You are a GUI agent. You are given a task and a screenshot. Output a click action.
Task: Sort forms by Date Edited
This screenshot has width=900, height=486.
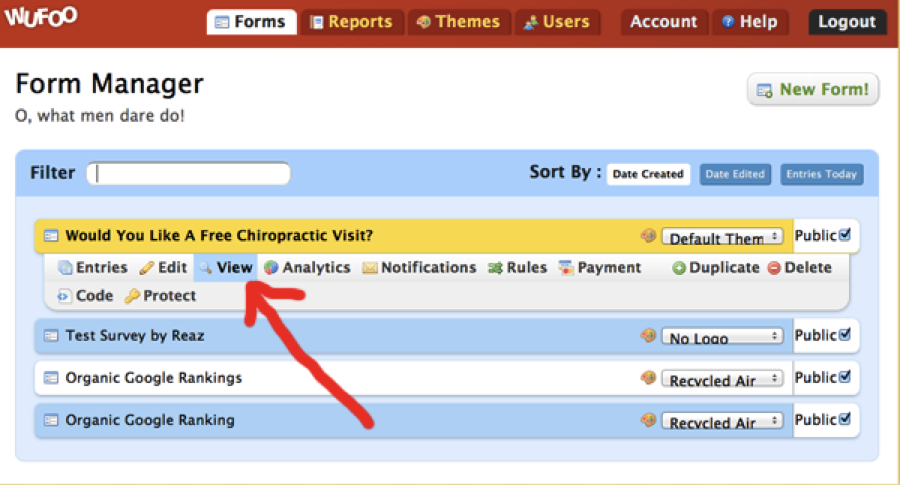pos(735,174)
